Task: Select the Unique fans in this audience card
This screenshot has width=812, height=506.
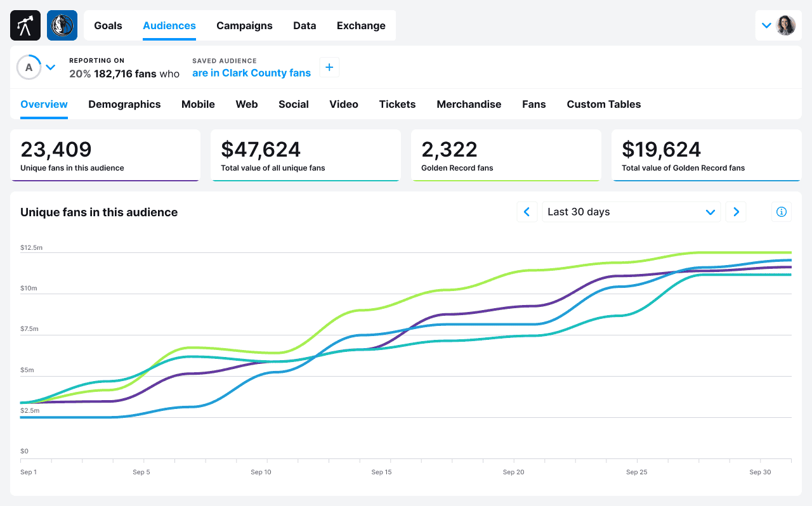Action: click(105, 155)
